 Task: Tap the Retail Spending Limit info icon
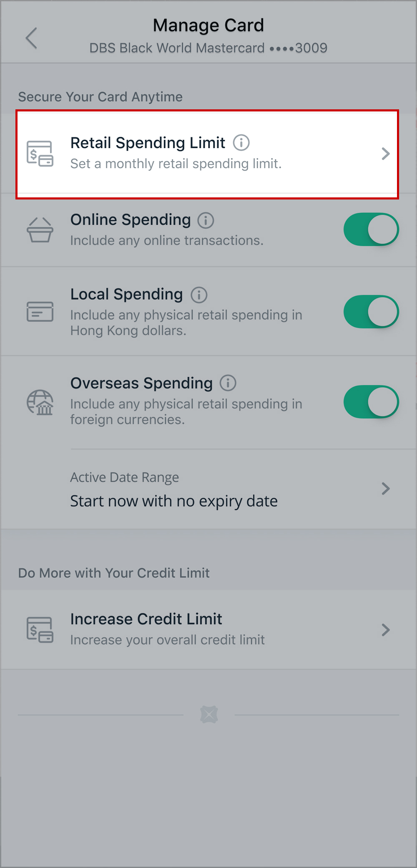(241, 143)
